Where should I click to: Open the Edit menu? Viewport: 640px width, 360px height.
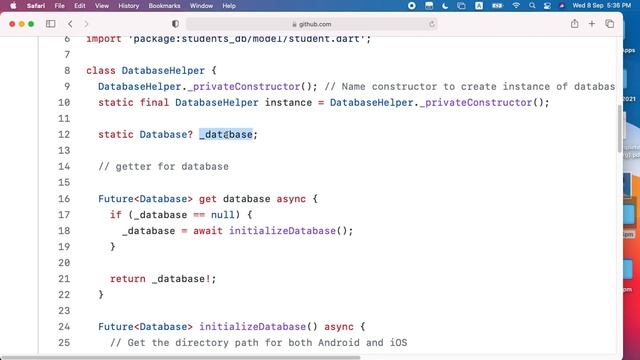click(80, 6)
